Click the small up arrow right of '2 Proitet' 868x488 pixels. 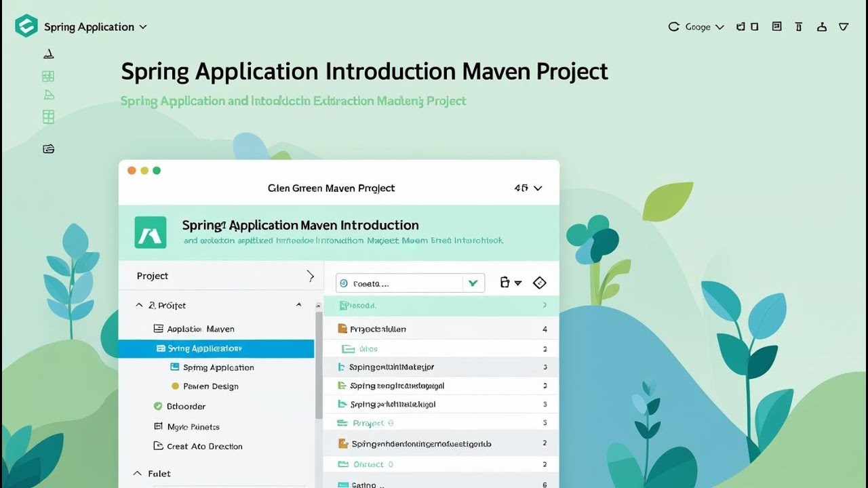(298, 306)
